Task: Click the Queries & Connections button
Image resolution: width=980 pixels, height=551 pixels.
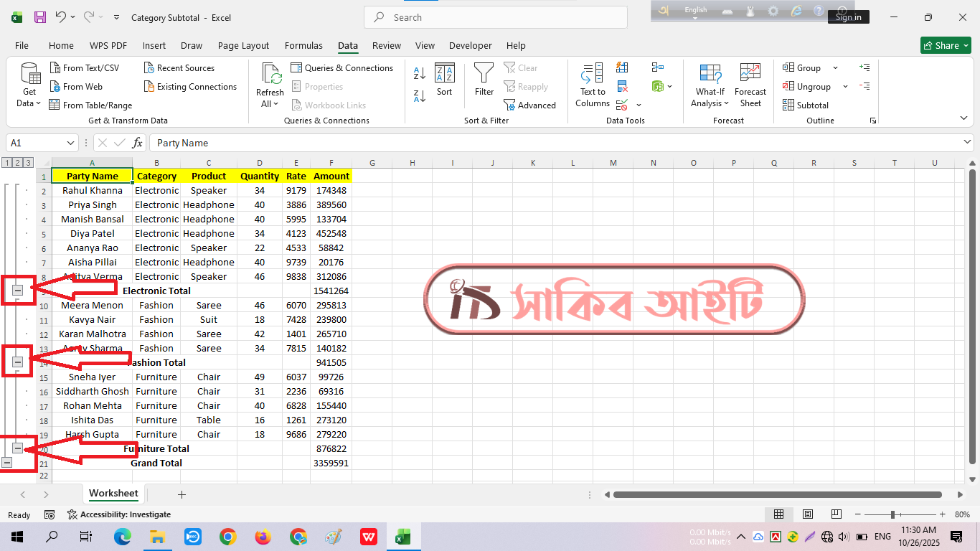Action: click(x=342, y=68)
